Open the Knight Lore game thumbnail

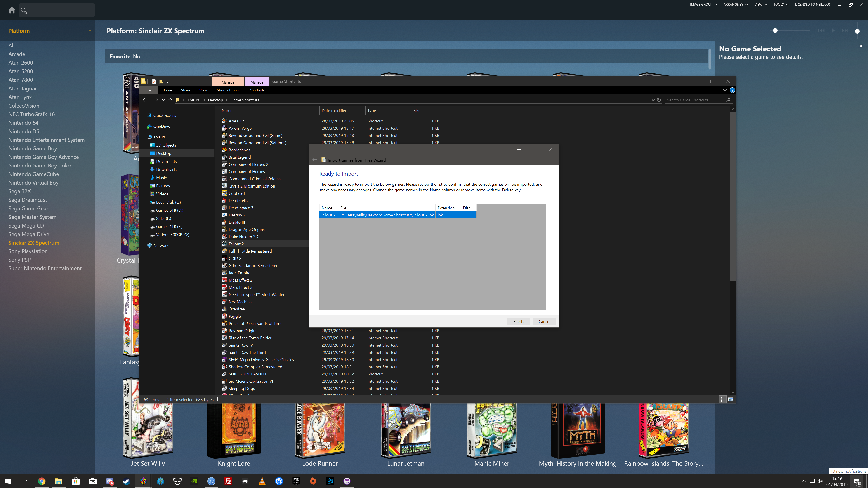(x=234, y=431)
